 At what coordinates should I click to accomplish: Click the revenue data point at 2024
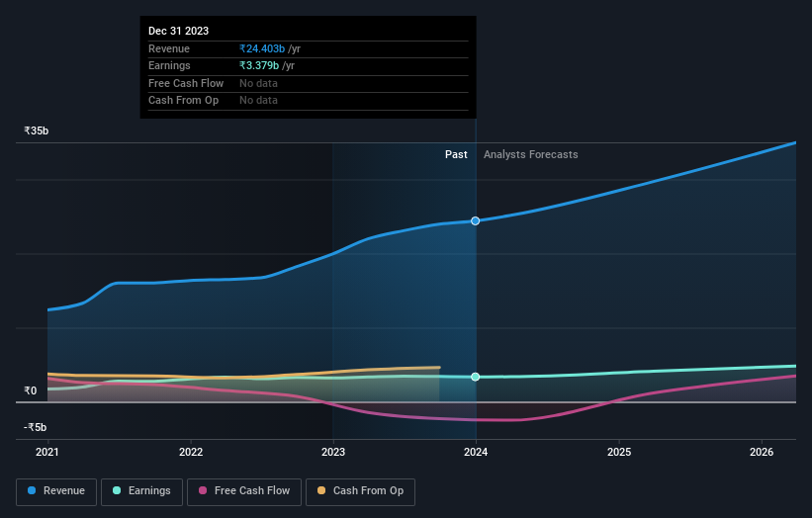point(476,221)
